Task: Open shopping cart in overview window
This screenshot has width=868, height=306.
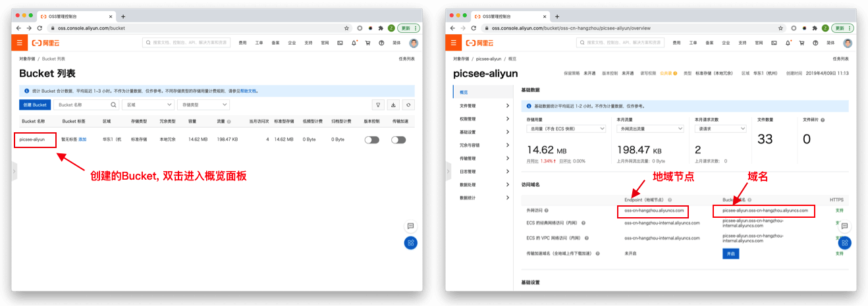Action: tap(801, 43)
